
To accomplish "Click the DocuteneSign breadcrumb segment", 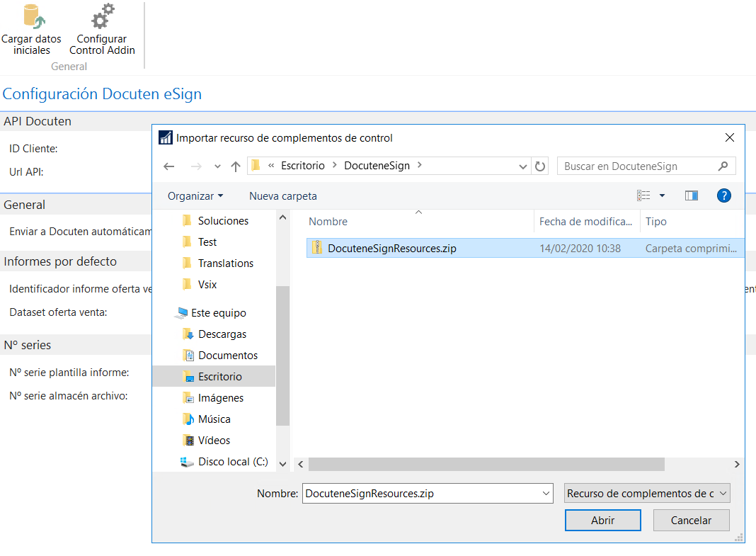I will 377,166.
